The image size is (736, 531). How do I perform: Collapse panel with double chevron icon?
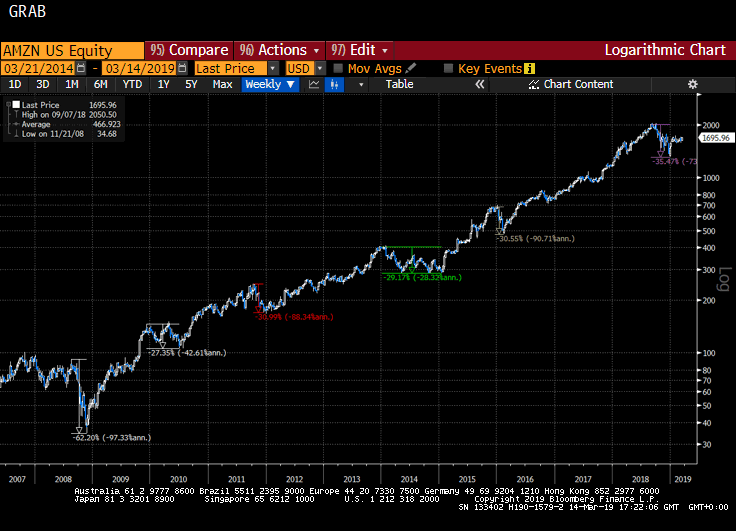tap(479, 85)
